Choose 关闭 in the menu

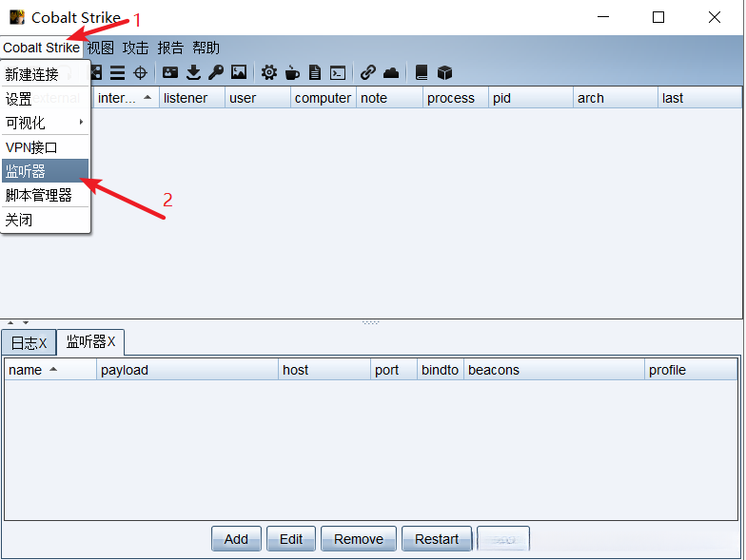click(x=46, y=220)
